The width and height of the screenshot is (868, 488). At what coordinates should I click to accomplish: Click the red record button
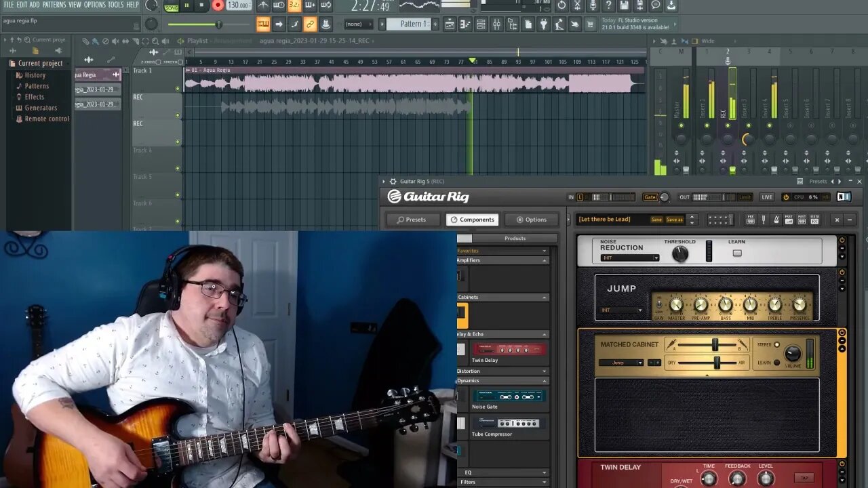coord(218,5)
